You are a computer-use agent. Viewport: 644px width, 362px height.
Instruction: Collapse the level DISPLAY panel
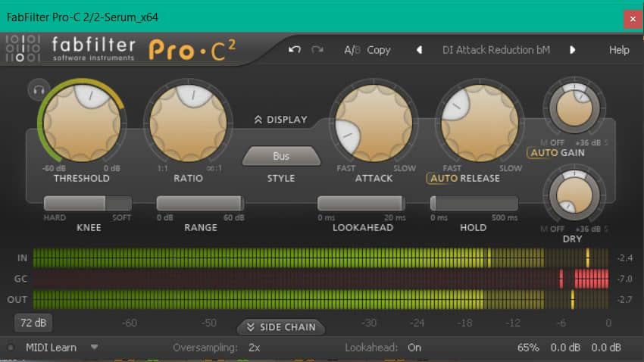click(281, 120)
